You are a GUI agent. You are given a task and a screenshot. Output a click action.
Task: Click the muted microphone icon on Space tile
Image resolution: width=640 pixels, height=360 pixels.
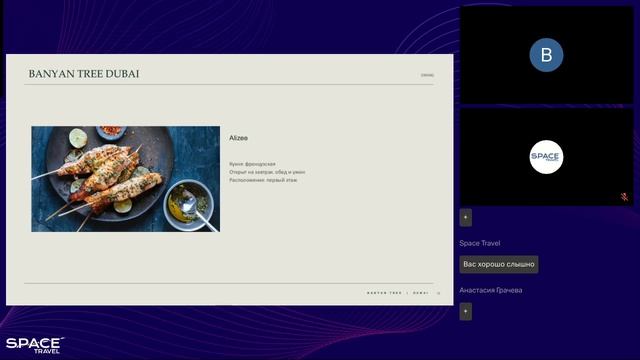[624, 197]
